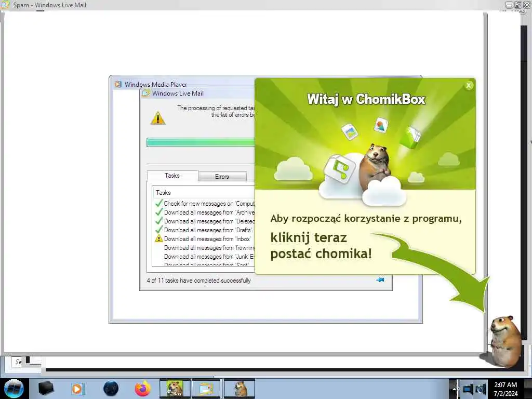Click the hamster in the ChomikBox banner
The height and width of the screenshot is (399, 532).
click(x=374, y=166)
